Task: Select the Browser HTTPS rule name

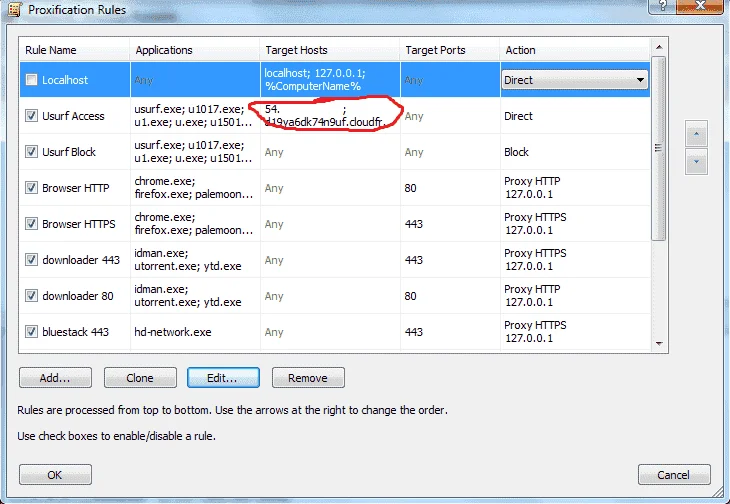Action: 79,224
